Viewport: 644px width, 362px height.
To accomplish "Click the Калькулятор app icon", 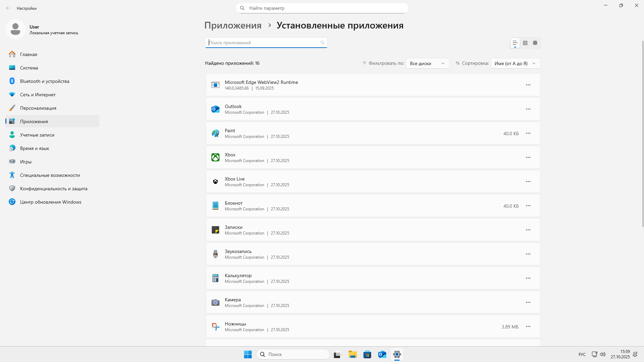I will point(215,278).
